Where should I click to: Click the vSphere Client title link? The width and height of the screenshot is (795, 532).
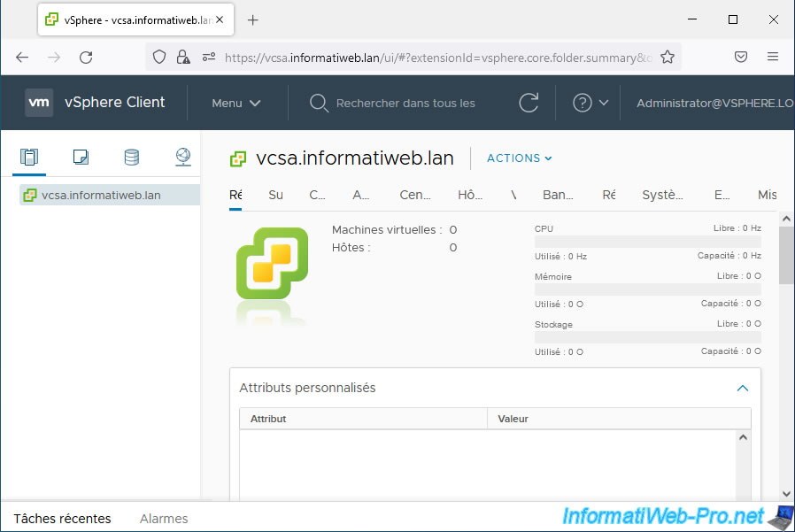tap(114, 103)
